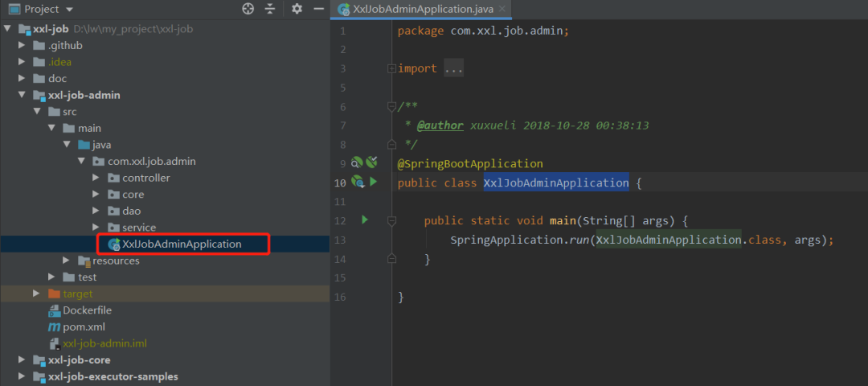Select the controller package row
Viewport: 868px width, 386px height.
pos(165,178)
